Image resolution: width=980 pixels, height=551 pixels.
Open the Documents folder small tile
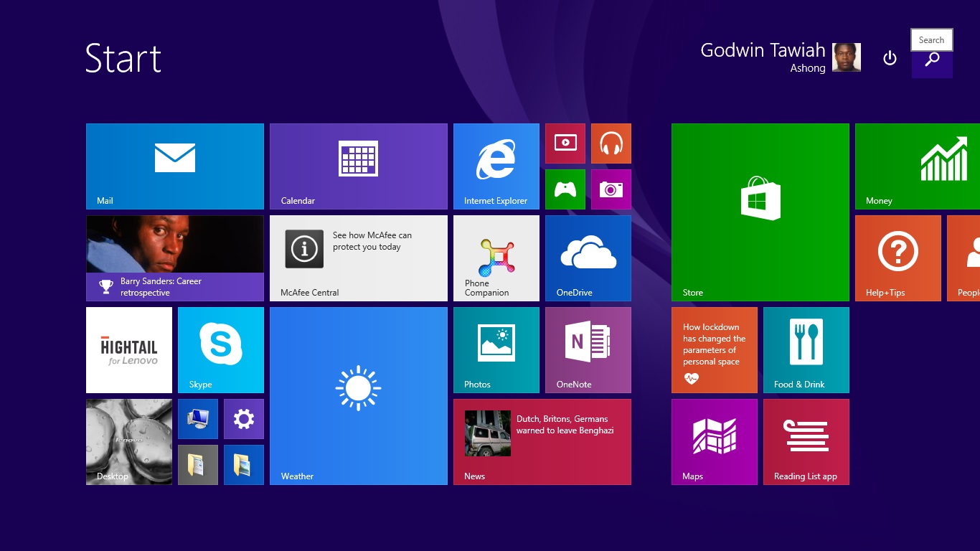tap(198, 465)
